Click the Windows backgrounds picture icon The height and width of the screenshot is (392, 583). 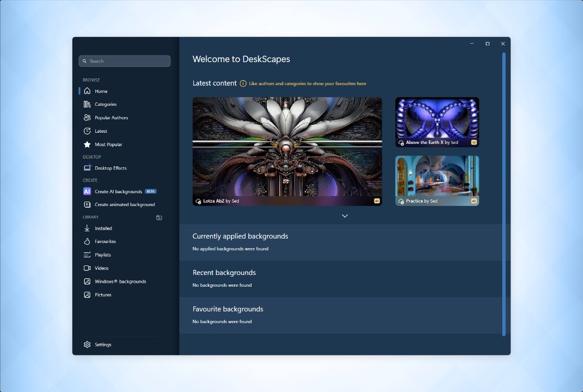coord(87,281)
